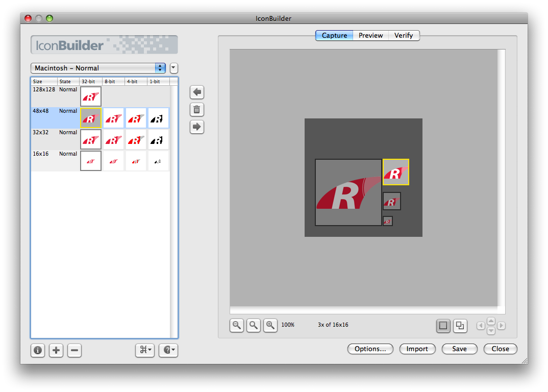Click the large icon in capture canvas
The height and width of the screenshot is (392, 548).
[348, 192]
